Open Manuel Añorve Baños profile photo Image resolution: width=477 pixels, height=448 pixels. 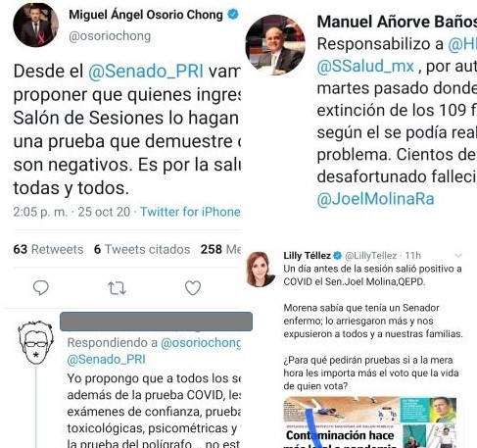tap(275, 44)
